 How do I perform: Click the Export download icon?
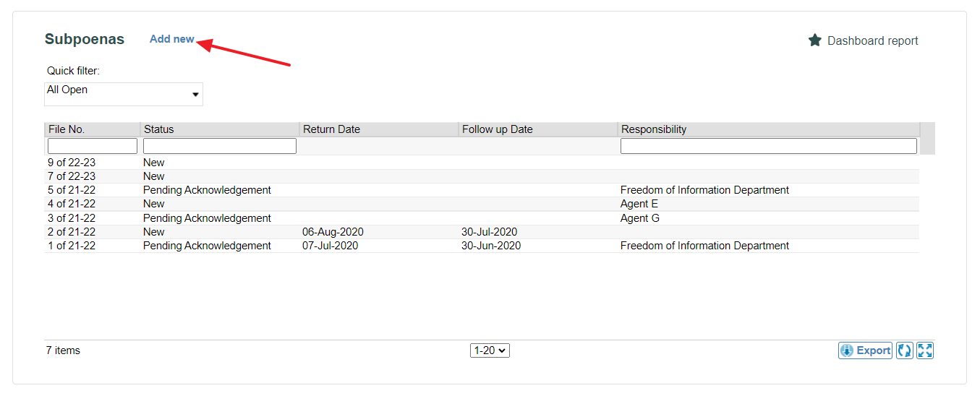tap(847, 350)
